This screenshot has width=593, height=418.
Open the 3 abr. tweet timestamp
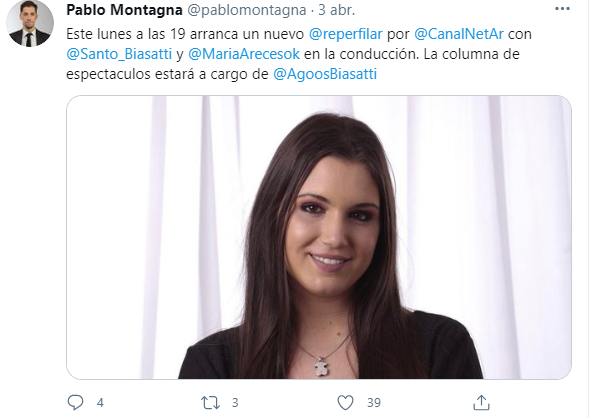pyautogui.click(x=337, y=10)
